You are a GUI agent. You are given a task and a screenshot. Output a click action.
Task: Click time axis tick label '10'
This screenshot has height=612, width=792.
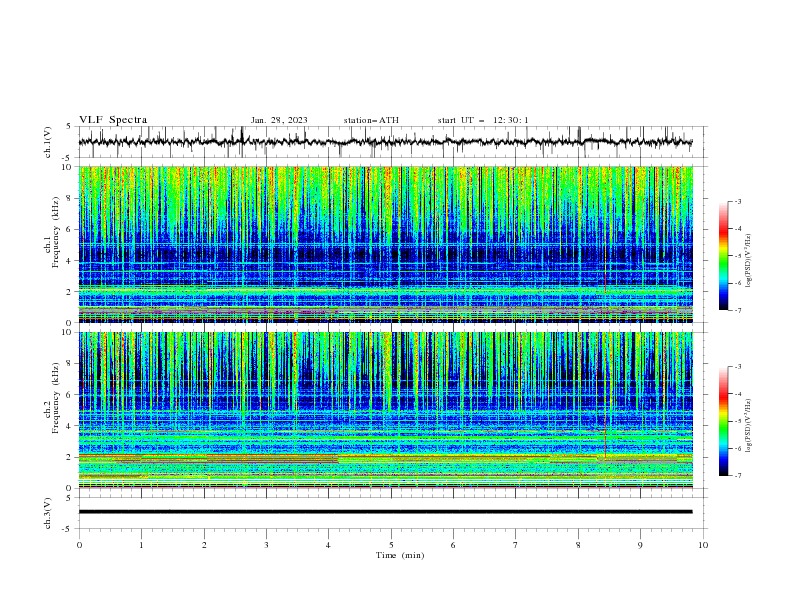(703, 545)
